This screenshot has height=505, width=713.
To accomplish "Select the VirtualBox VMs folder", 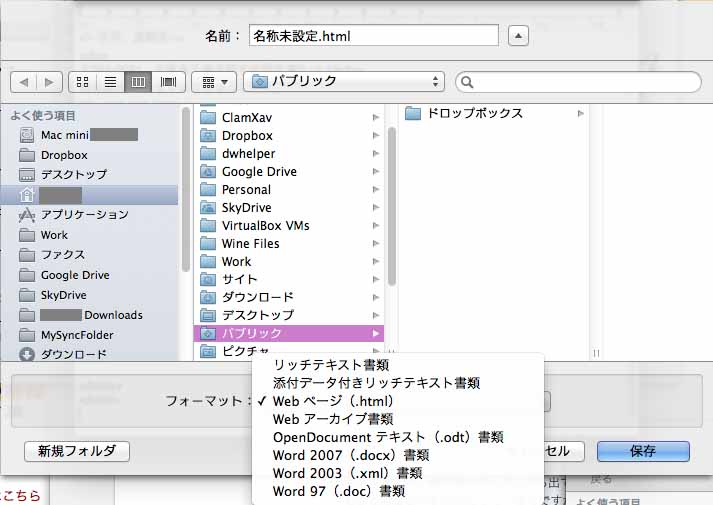I will tap(265, 226).
